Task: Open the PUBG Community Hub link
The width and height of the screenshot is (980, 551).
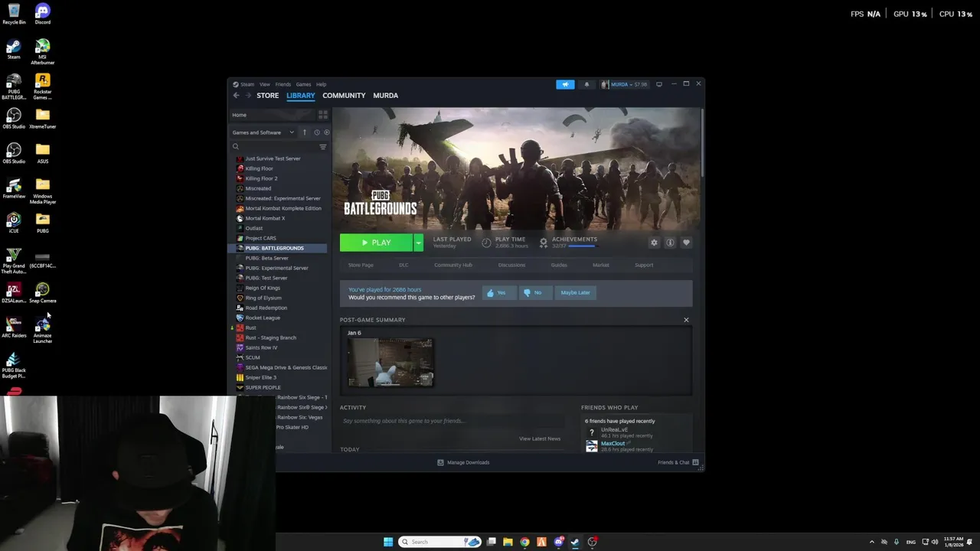Action: coord(453,265)
